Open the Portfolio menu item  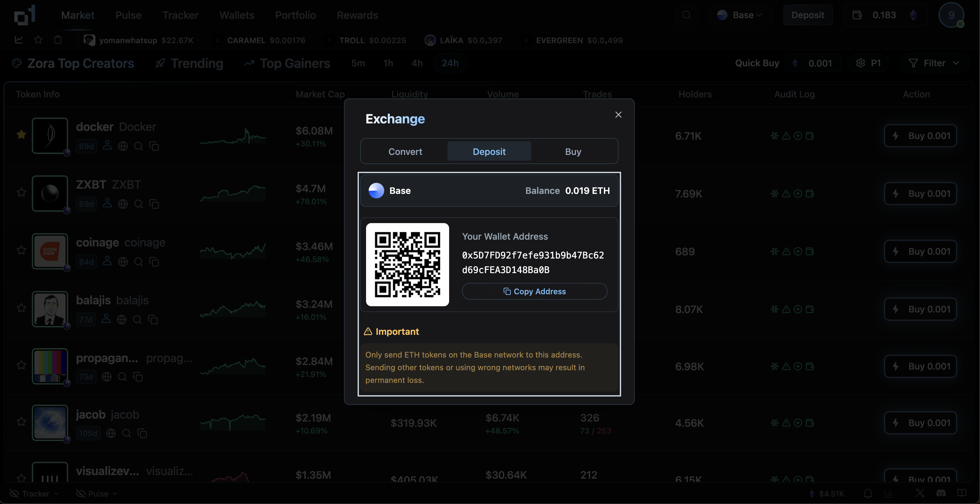coord(295,15)
